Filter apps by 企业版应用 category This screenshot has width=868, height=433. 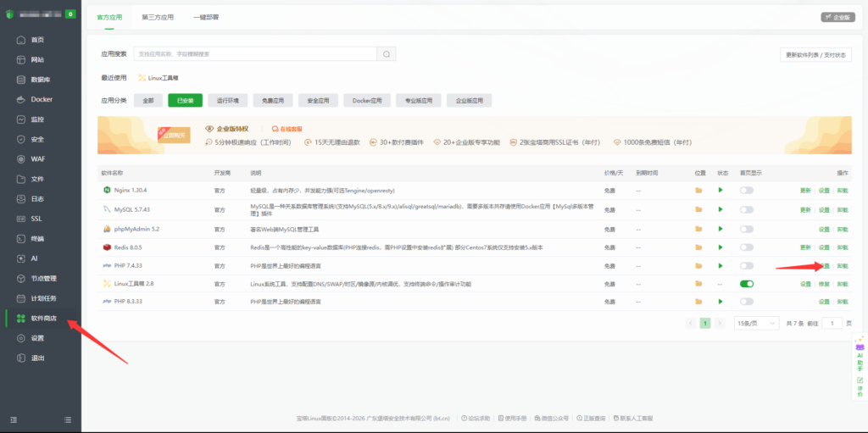[469, 100]
